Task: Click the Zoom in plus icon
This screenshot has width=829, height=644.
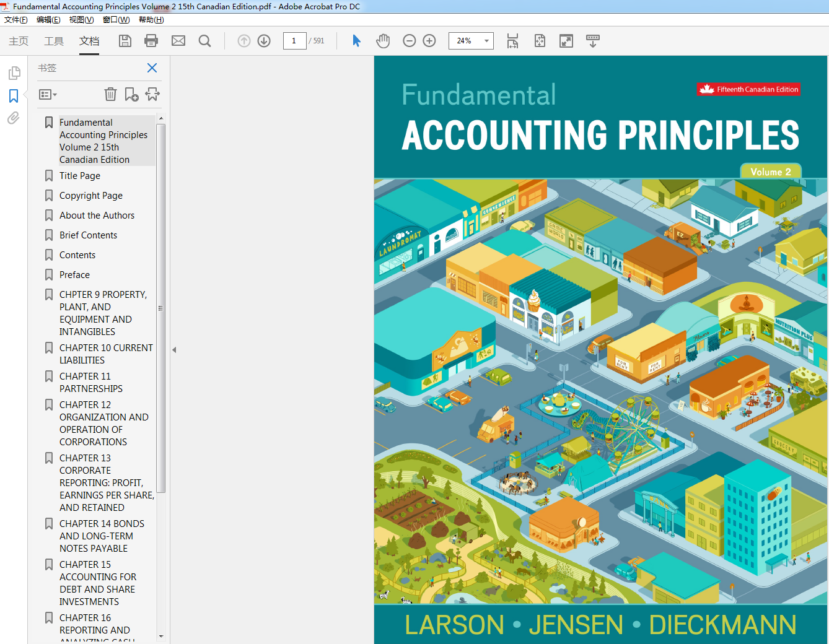Action: [429, 41]
